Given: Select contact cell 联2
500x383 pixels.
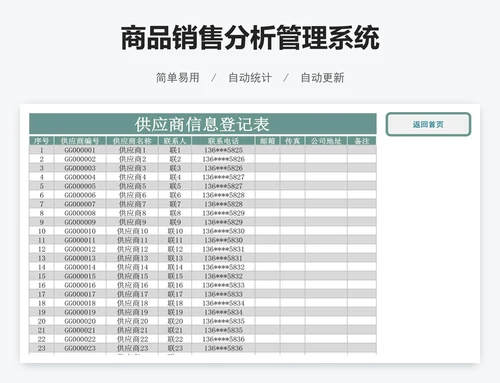Looking at the screenshot, I should pos(175,159).
